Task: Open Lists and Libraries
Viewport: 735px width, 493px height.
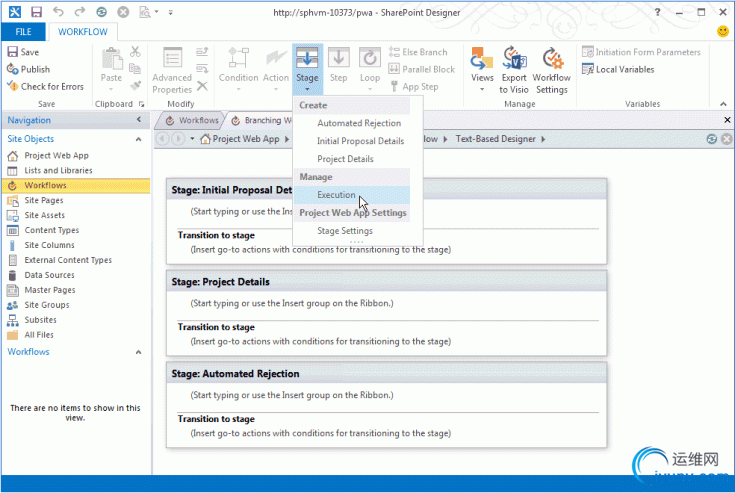Action: point(58,171)
